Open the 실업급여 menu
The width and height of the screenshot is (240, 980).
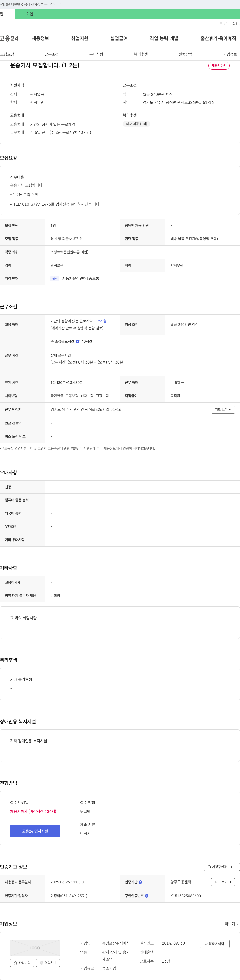pyautogui.click(x=119, y=38)
